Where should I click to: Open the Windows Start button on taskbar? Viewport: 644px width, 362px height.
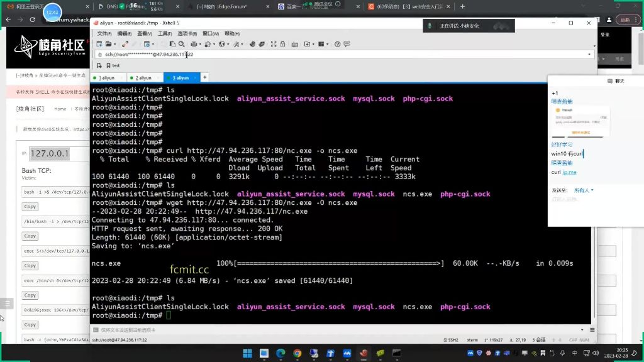[248, 353]
